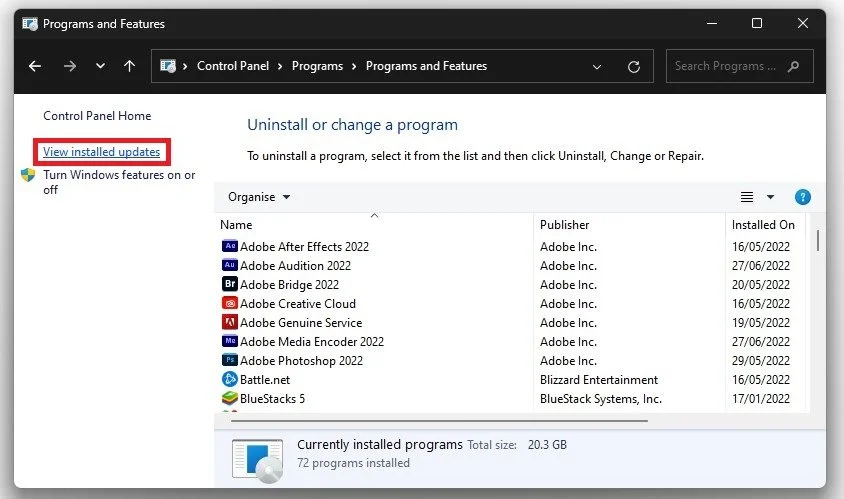Viewport: 844px width, 499px height.
Task: Click the horizontal scrollbar of program list
Action: [x=439, y=420]
